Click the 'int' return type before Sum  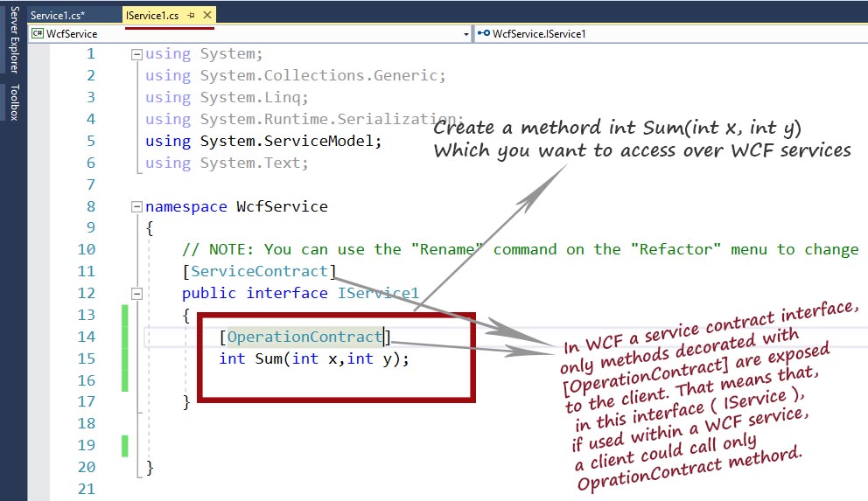(232, 358)
